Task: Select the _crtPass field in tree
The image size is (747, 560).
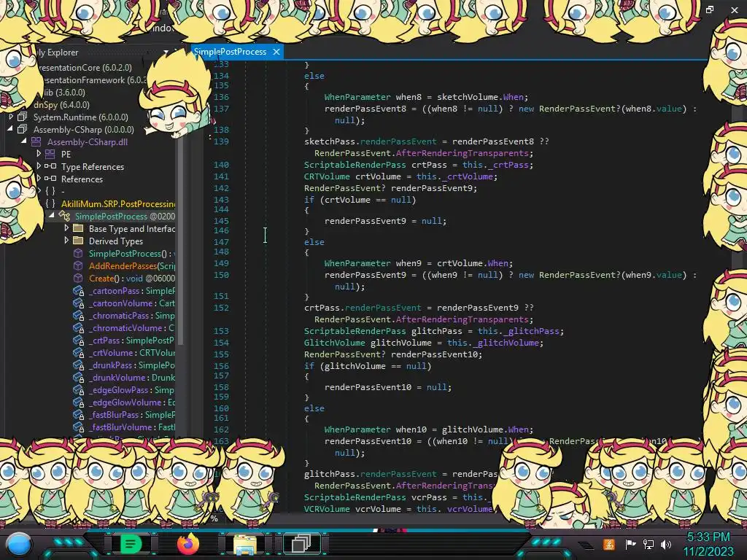Action: click(131, 340)
